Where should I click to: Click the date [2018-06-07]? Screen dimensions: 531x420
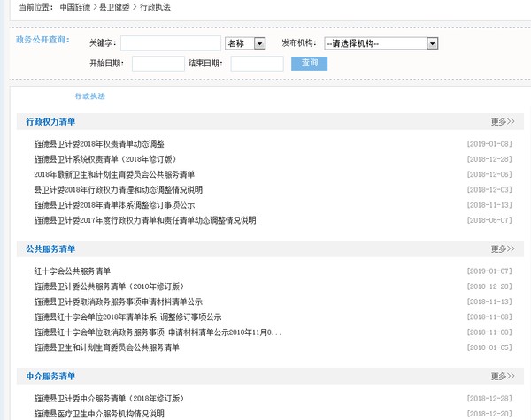coord(489,220)
